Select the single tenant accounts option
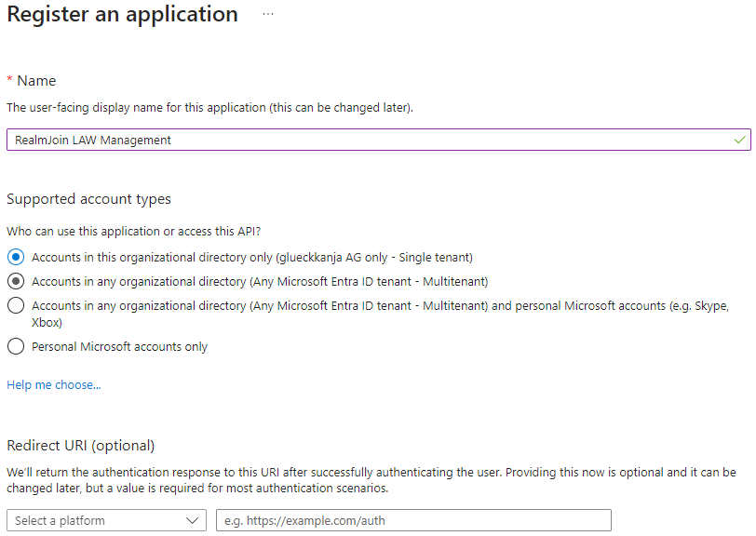The image size is (756, 536). 15,257
